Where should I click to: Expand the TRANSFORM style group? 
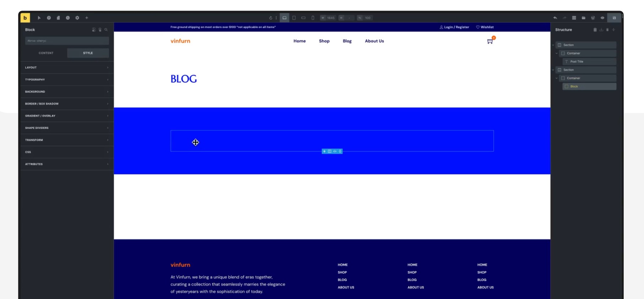(67, 140)
